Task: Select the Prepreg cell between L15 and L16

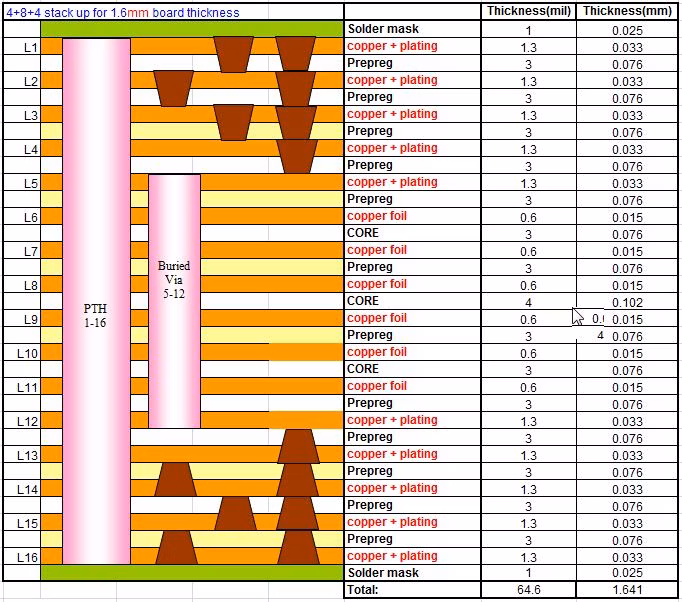Action: (x=412, y=539)
